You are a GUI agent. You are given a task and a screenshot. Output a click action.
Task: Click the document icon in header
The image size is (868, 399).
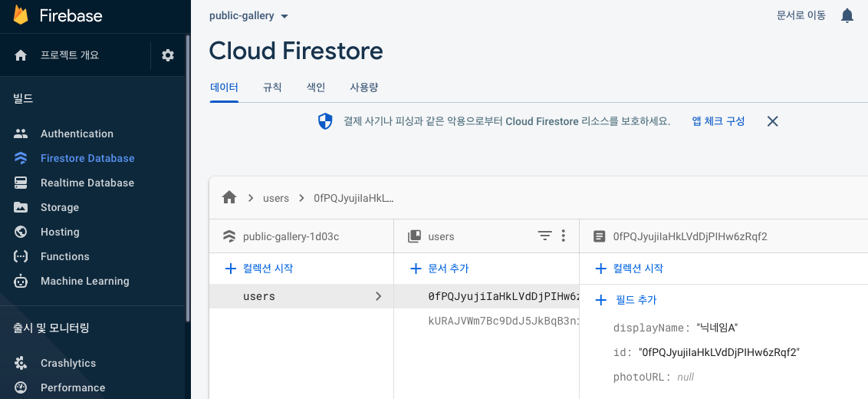599,236
